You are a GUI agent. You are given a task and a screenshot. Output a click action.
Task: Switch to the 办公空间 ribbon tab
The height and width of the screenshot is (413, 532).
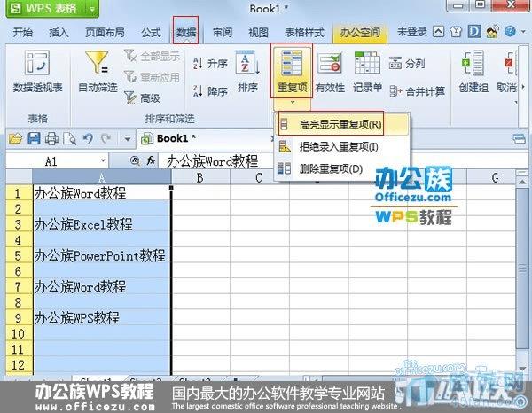click(360, 33)
